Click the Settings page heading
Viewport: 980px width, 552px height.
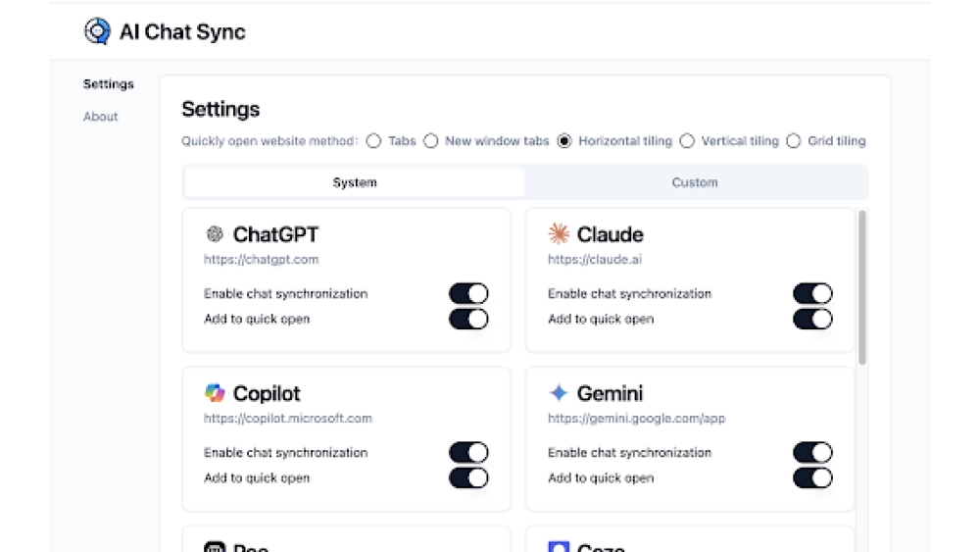pos(220,110)
